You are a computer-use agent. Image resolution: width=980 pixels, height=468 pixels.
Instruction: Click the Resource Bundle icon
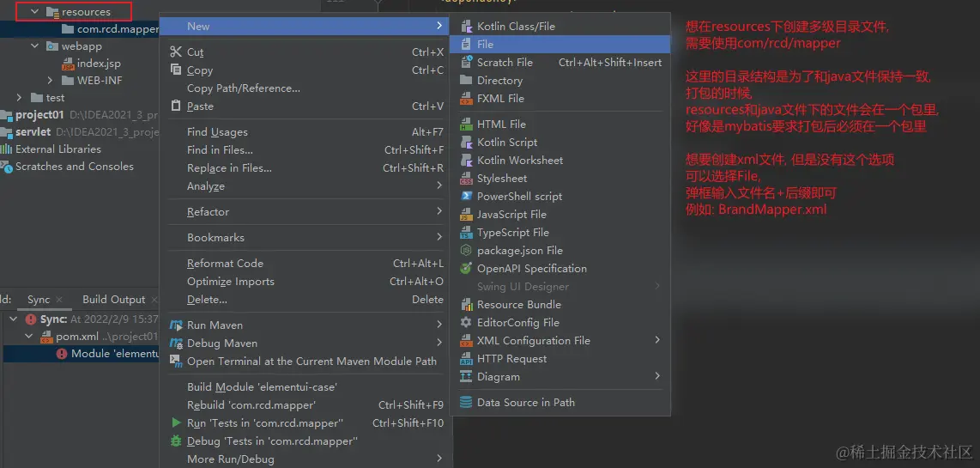click(x=466, y=305)
